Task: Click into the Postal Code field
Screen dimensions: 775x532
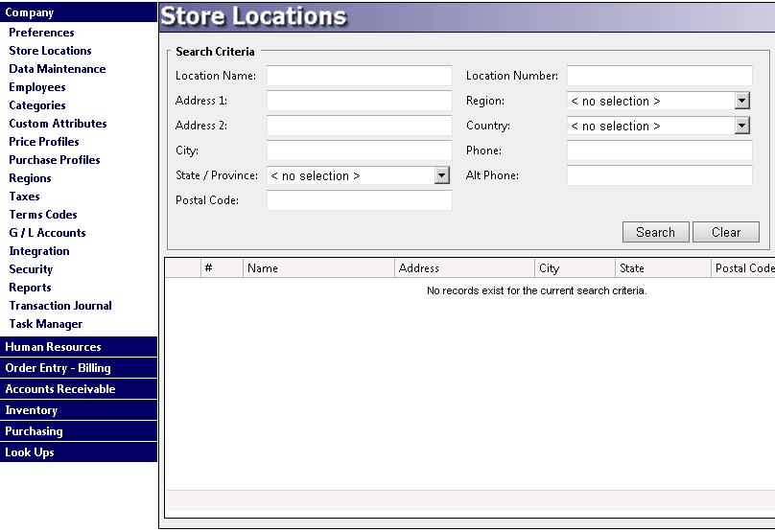Action: tap(359, 201)
